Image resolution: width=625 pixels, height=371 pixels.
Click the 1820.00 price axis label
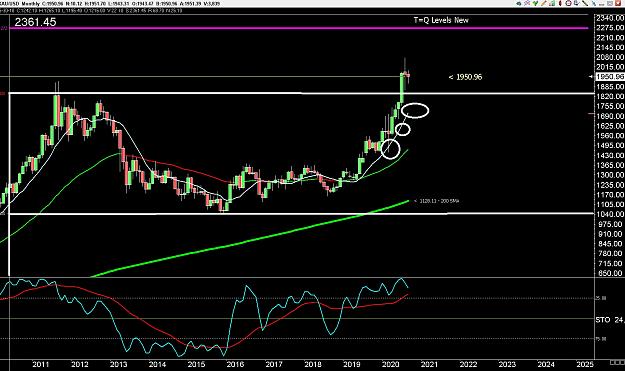pyautogui.click(x=610, y=96)
